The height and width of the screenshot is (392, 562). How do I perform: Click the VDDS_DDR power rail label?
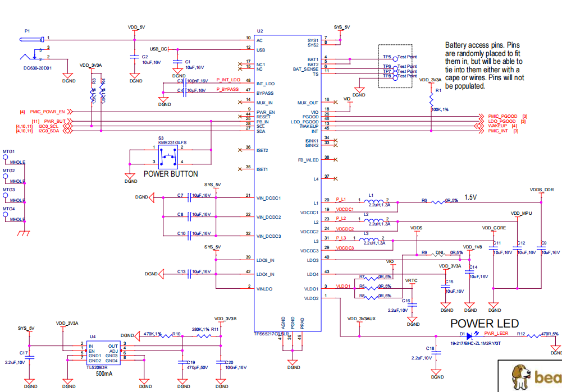coord(541,190)
